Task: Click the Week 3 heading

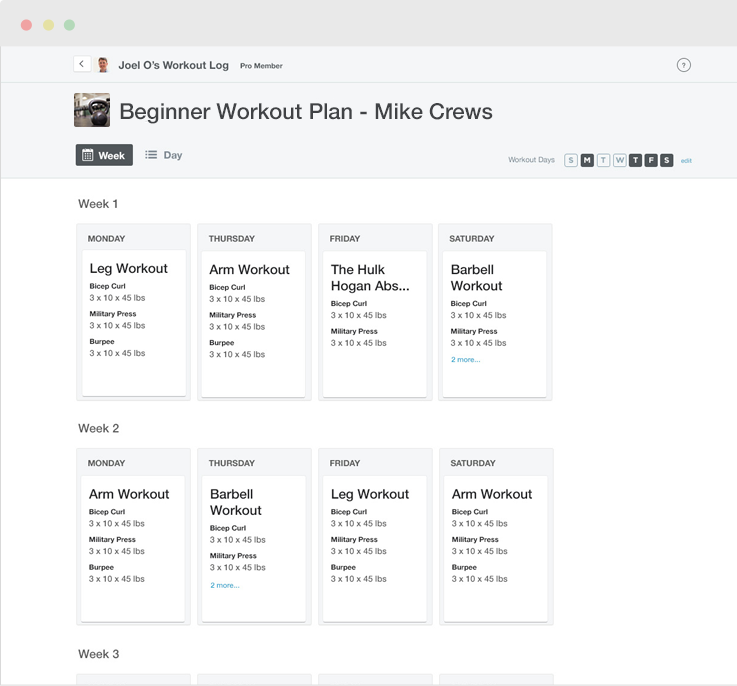Action: 98,654
